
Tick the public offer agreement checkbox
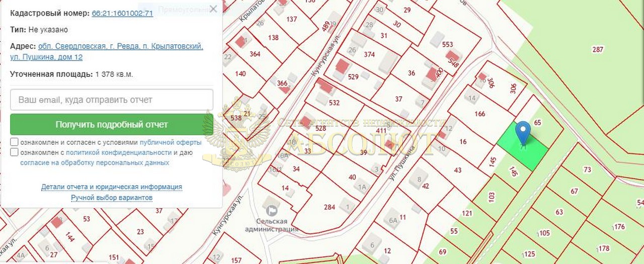15,142
